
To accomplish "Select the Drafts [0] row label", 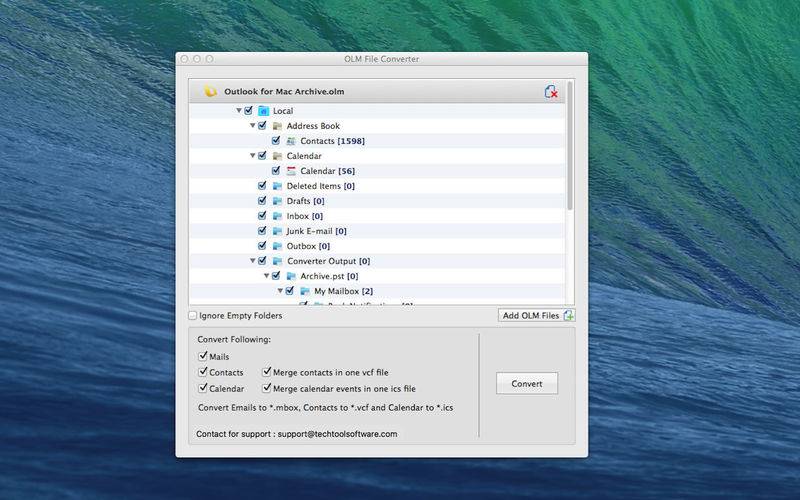I will (x=306, y=201).
